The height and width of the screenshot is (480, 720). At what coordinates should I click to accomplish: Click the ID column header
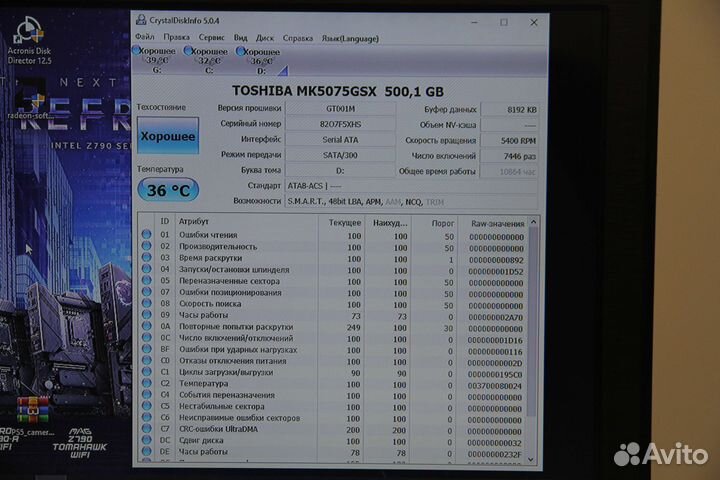(165, 221)
